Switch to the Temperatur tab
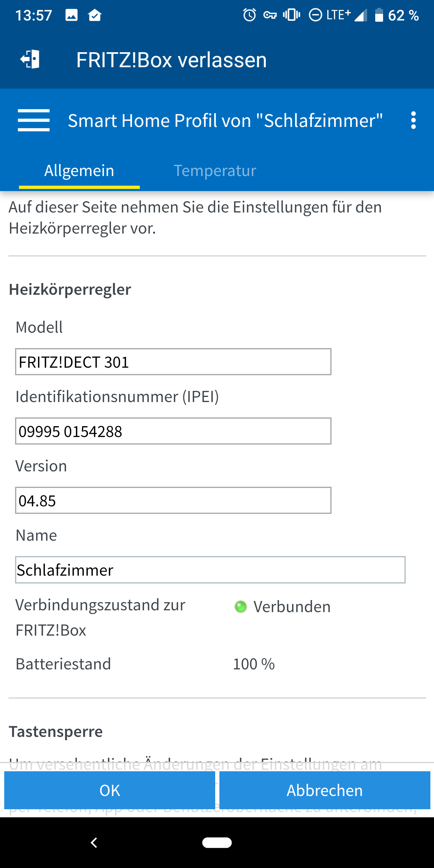434x868 pixels. [215, 171]
